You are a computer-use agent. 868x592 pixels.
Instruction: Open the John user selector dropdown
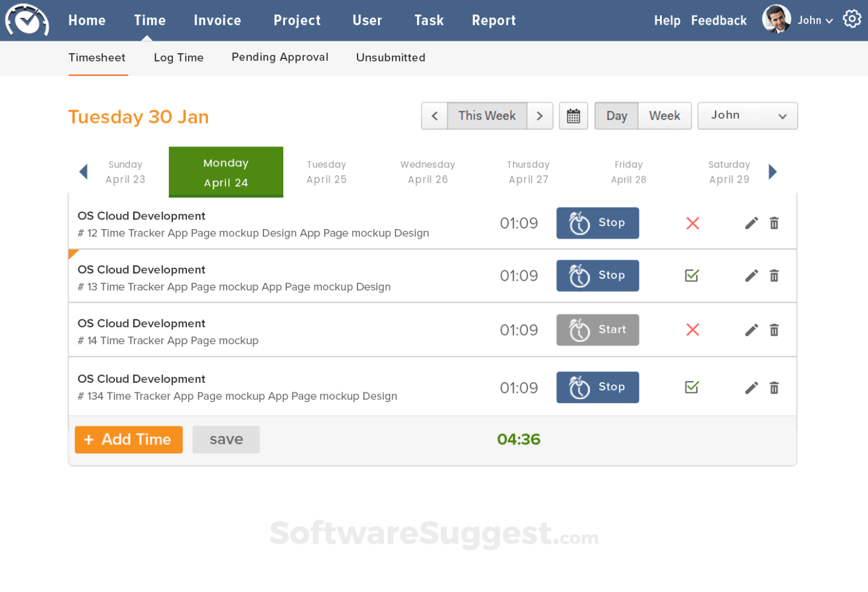coord(747,116)
